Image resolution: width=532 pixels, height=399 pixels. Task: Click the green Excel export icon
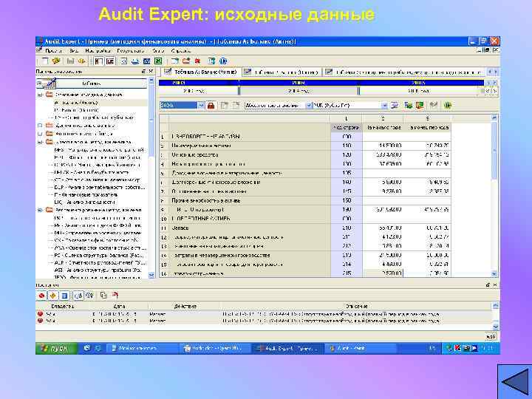[x=158, y=61]
